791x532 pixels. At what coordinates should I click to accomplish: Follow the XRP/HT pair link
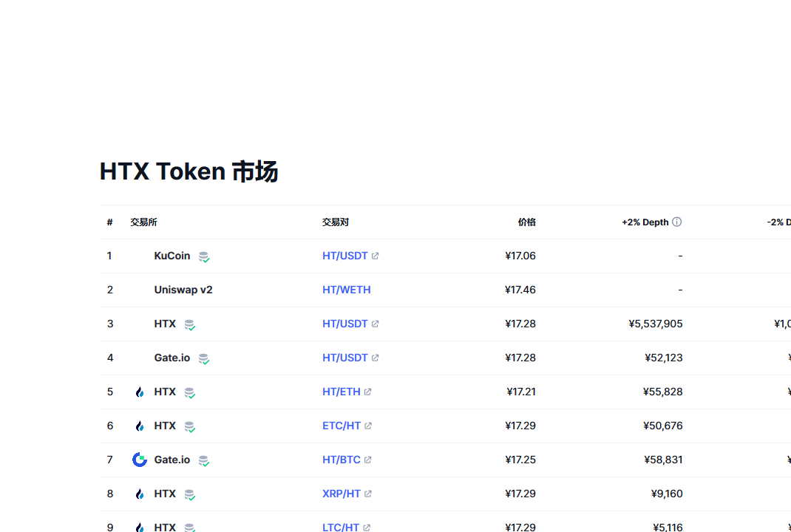click(x=342, y=494)
